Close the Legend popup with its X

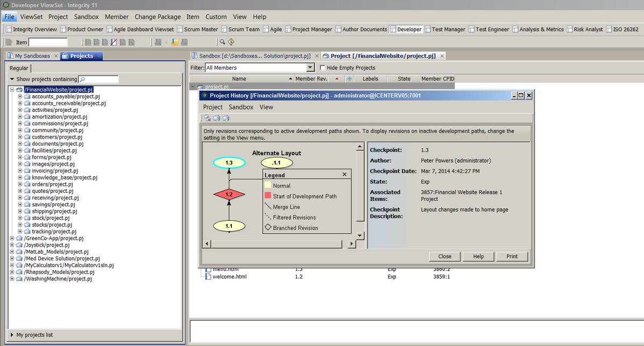tap(344, 175)
